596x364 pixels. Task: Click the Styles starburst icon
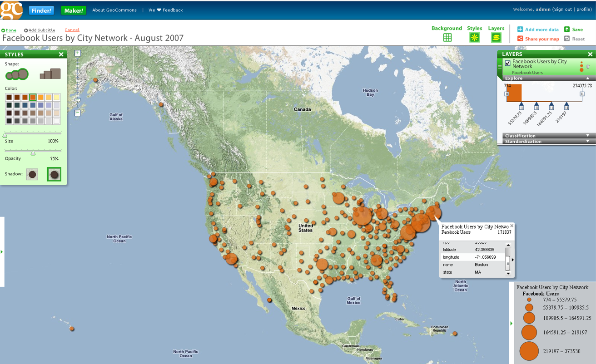474,38
